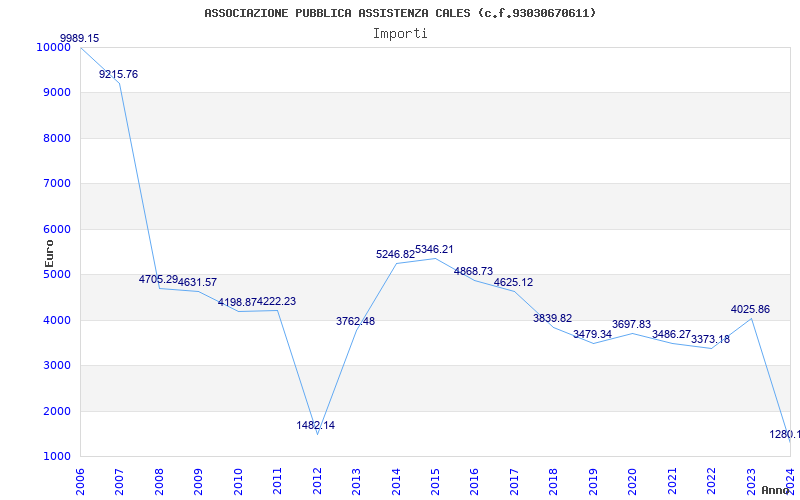Click the 2018 year label
The width and height of the screenshot is (800, 500).
pos(554,481)
